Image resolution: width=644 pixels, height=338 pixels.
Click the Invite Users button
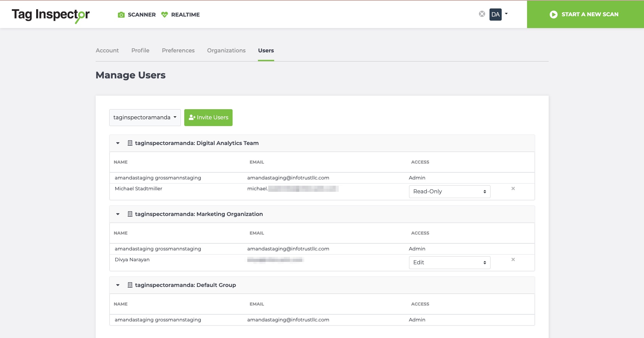point(208,118)
